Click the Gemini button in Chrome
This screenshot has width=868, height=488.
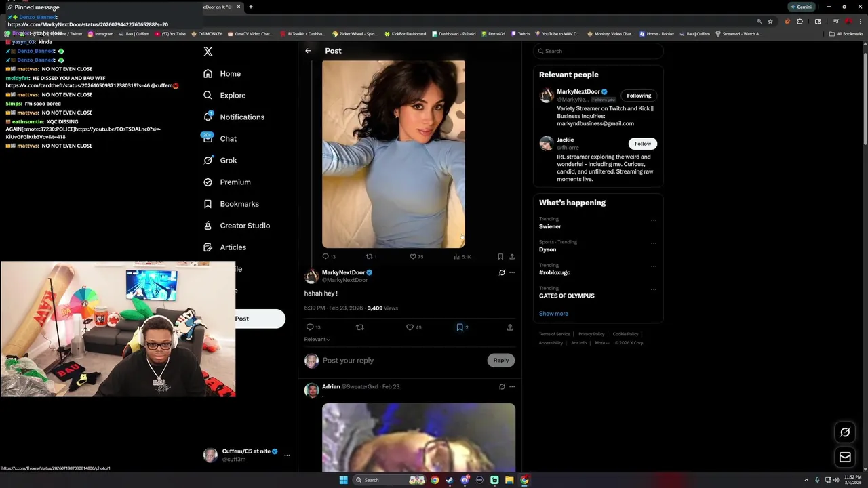(801, 7)
